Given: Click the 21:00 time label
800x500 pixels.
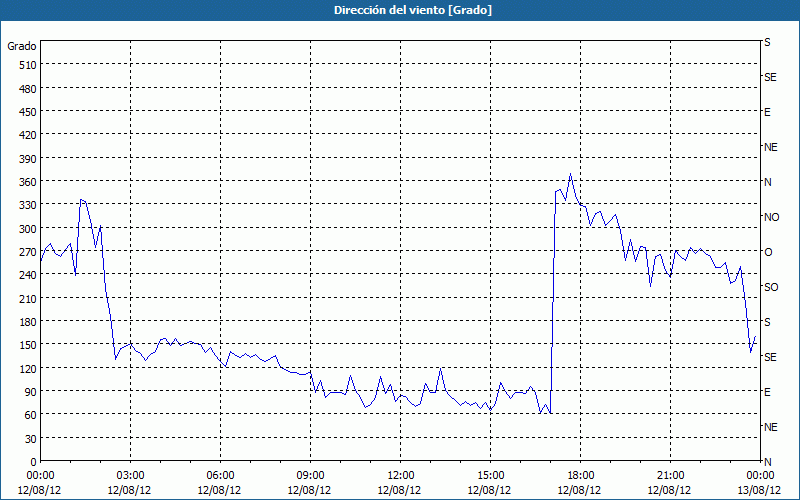Looking at the screenshot, I should point(670,476).
